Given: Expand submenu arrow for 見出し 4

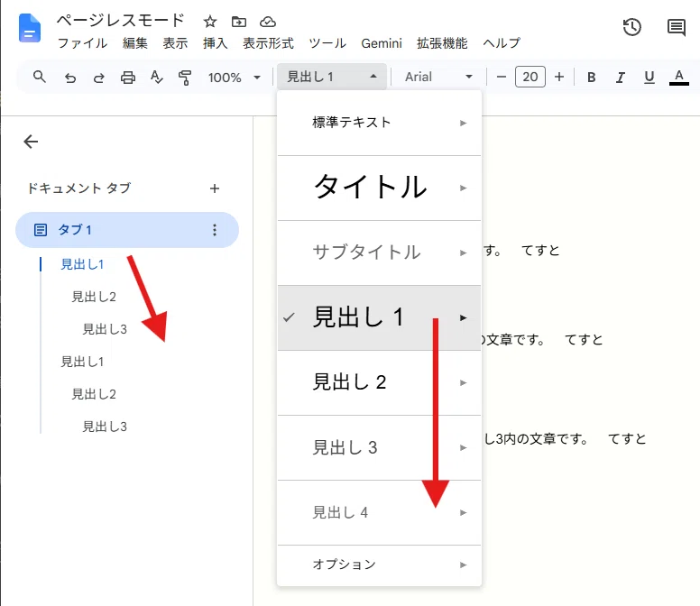Looking at the screenshot, I should 463,513.
